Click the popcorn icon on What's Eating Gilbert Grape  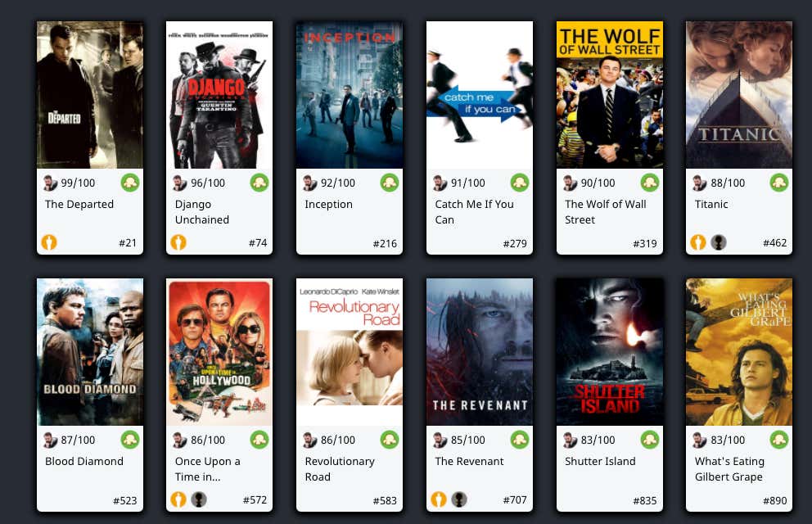click(x=779, y=440)
